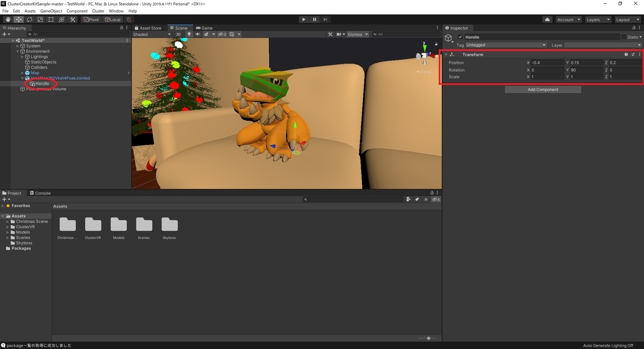644x349 pixels.
Task: Select the Hand tool in the toolbar
Action: click(8, 19)
